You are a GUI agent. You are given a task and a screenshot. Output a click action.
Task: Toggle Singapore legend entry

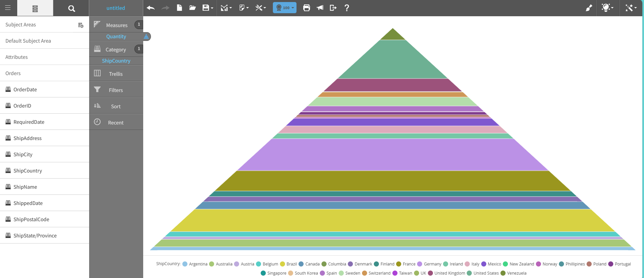274,273
